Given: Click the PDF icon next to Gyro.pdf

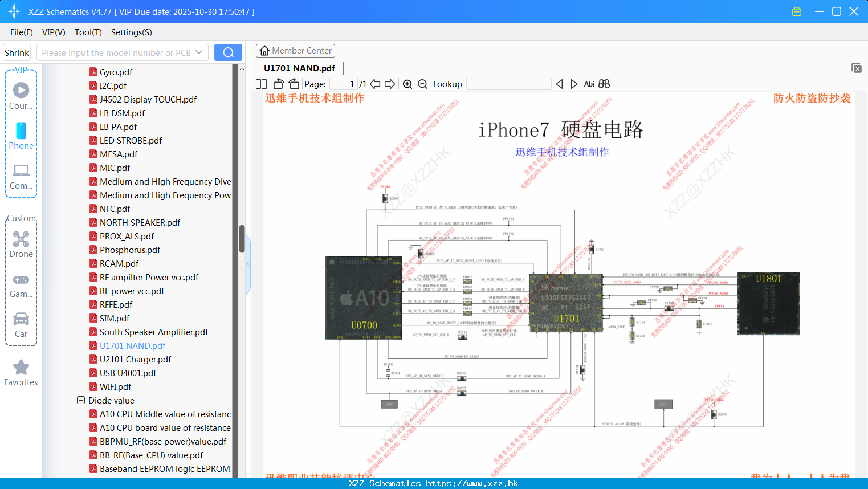Looking at the screenshot, I should 93,72.
